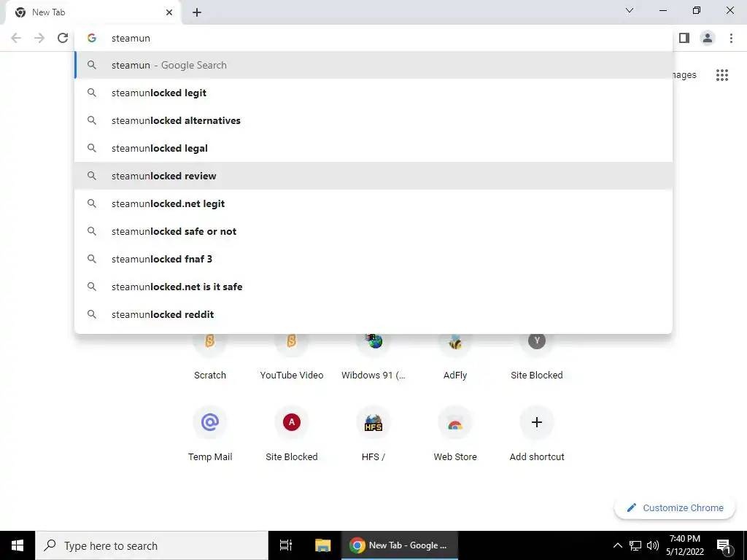The height and width of the screenshot is (560, 747).
Task: Choose 'steamunlocked reddit' suggestion
Action: tap(373, 314)
